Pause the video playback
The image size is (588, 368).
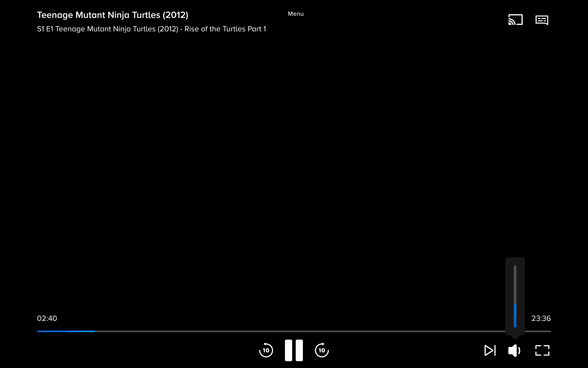pos(294,350)
